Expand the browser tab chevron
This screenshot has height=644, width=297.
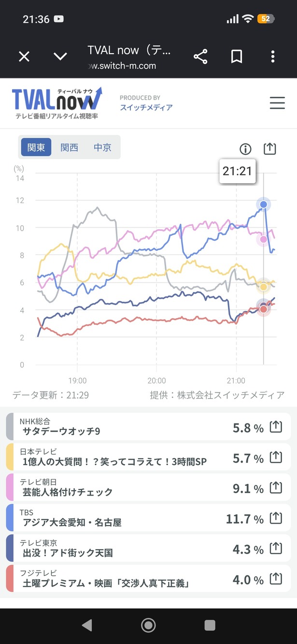point(60,57)
